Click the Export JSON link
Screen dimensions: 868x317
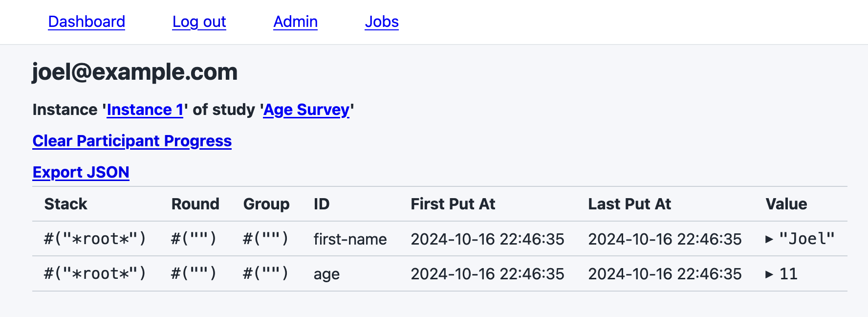81,172
